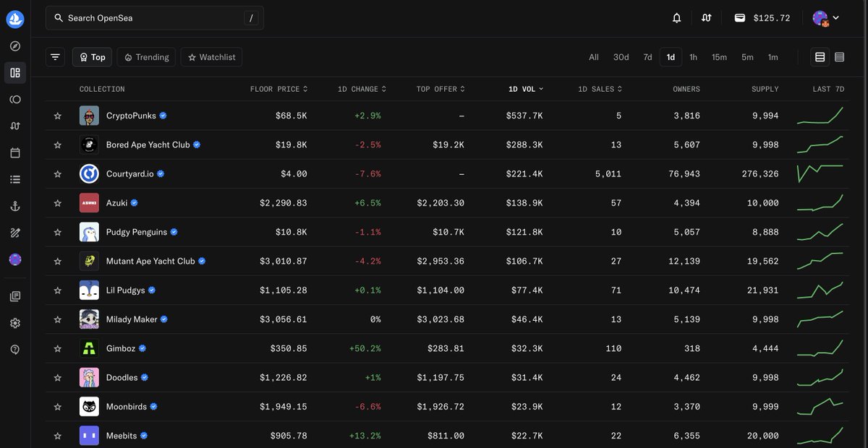Open the filter options button
868x448 pixels.
point(56,57)
